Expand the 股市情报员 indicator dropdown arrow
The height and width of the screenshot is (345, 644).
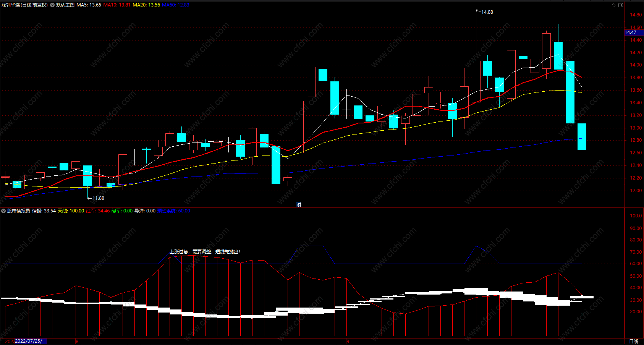pos(3,211)
